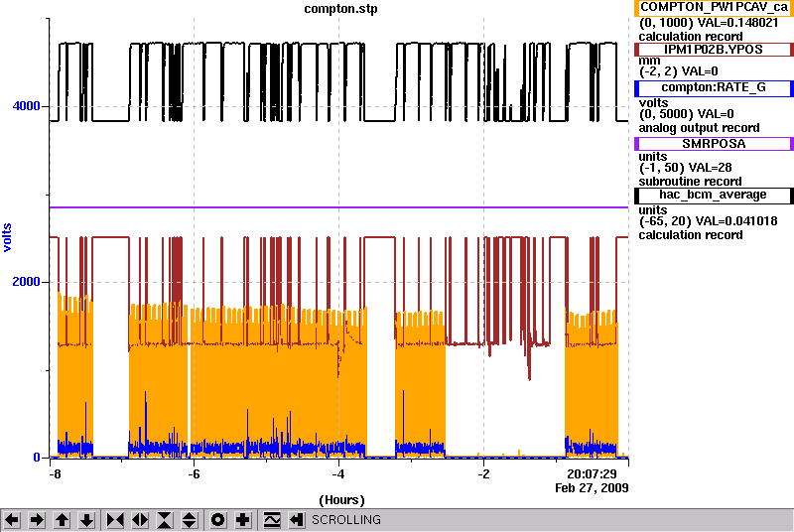
Task: Click the compton.stp graph title
Action: 340,9
